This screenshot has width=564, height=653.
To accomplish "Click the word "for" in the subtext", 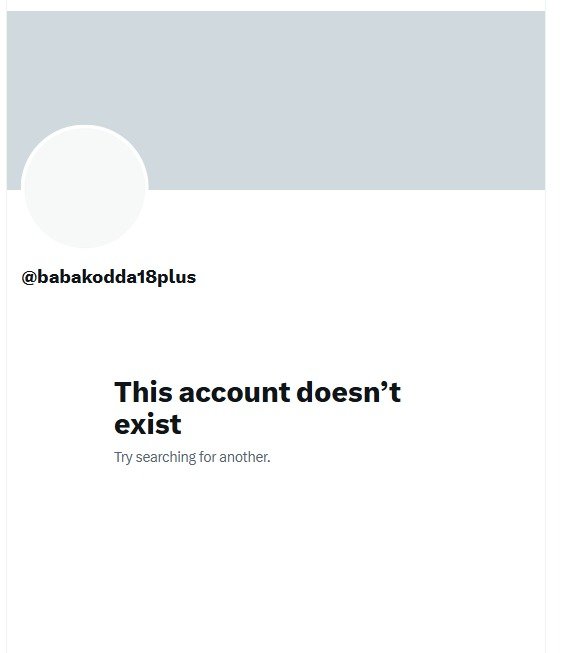I will click(207, 457).
